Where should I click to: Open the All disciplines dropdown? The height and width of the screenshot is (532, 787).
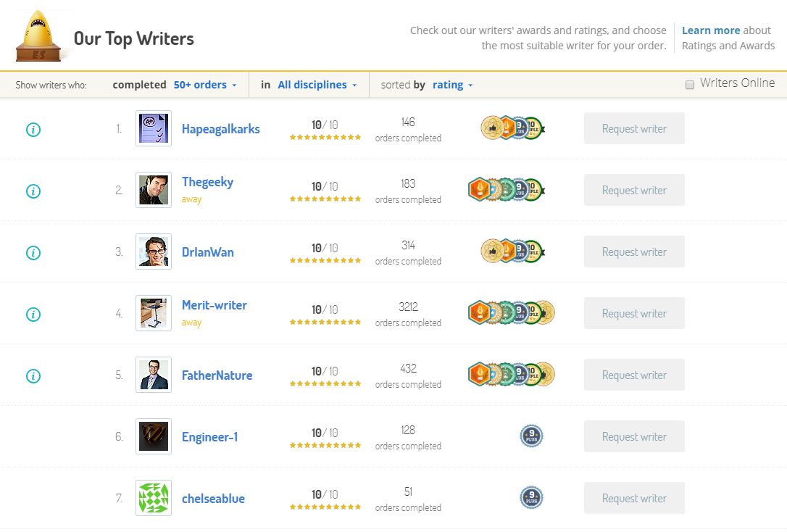pyautogui.click(x=317, y=85)
